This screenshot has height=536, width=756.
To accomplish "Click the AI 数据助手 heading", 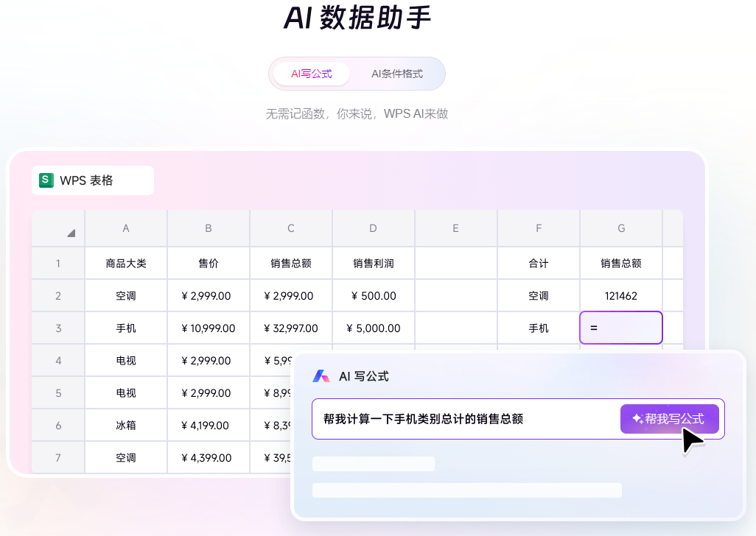I will pyautogui.click(x=357, y=18).
